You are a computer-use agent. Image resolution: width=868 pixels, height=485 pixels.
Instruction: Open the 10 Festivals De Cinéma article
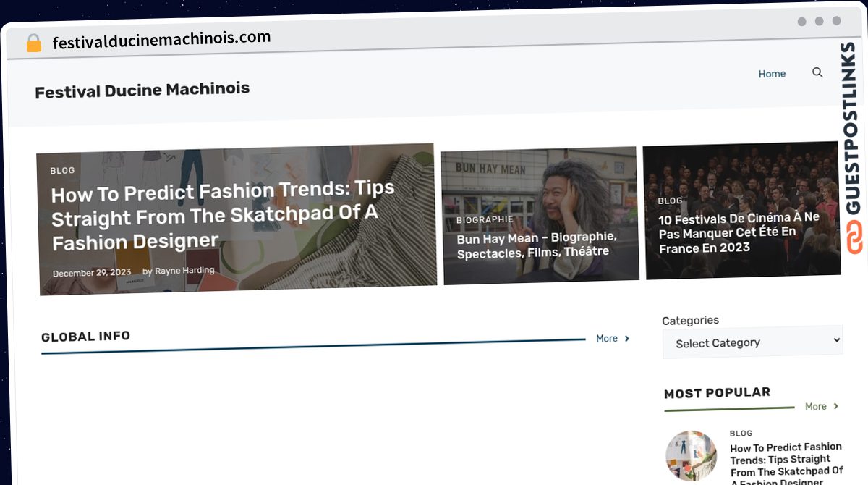[739, 232]
